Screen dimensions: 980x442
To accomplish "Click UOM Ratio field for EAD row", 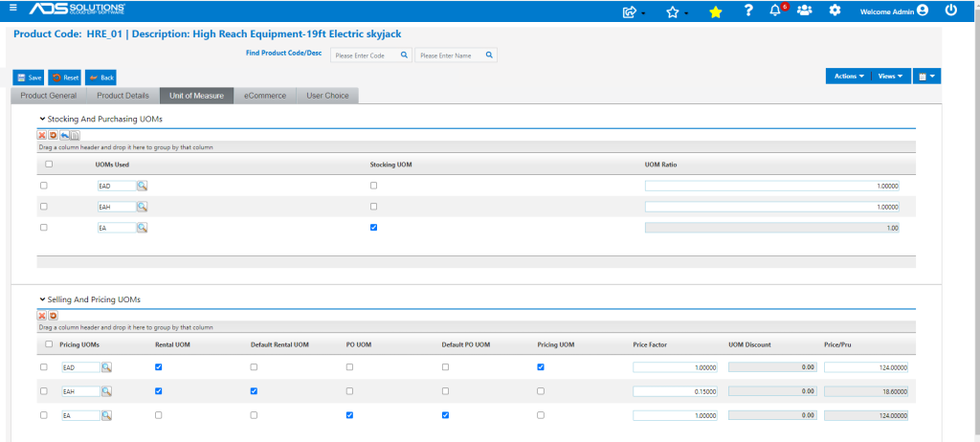I will click(x=772, y=186).
